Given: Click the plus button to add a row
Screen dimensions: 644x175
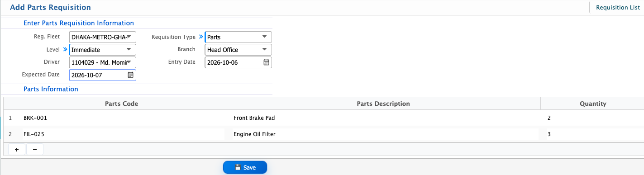Looking at the screenshot, I should point(17,150).
